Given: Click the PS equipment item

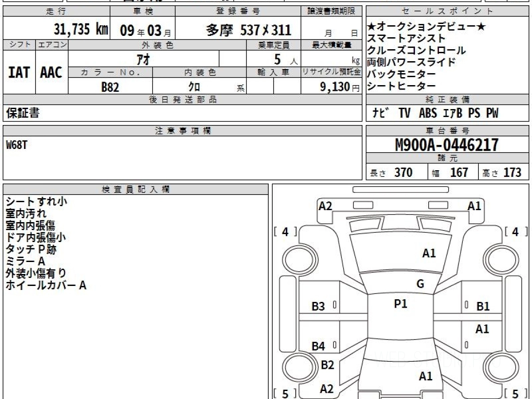Looking at the screenshot, I should coord(474,113).
